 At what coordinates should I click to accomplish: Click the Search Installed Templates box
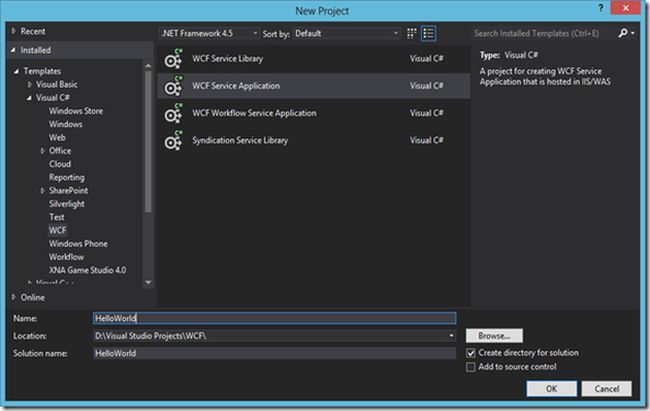pos(544,34)
